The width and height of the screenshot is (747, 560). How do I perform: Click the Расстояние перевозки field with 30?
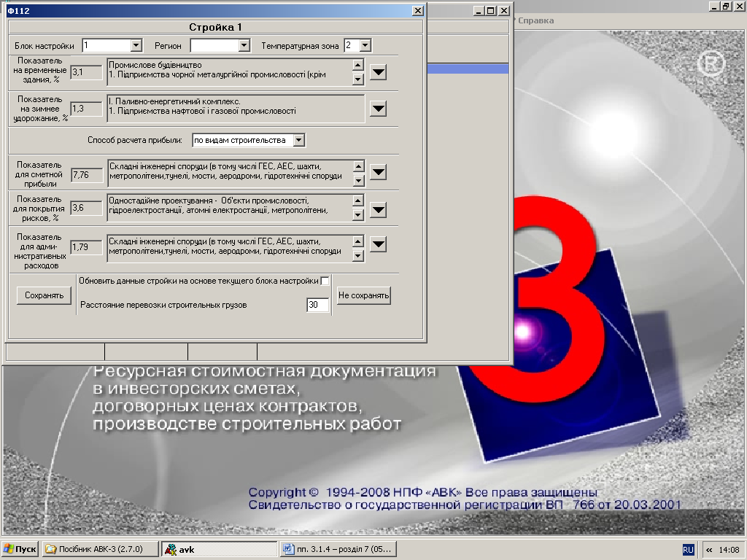[x=318, y=305]
